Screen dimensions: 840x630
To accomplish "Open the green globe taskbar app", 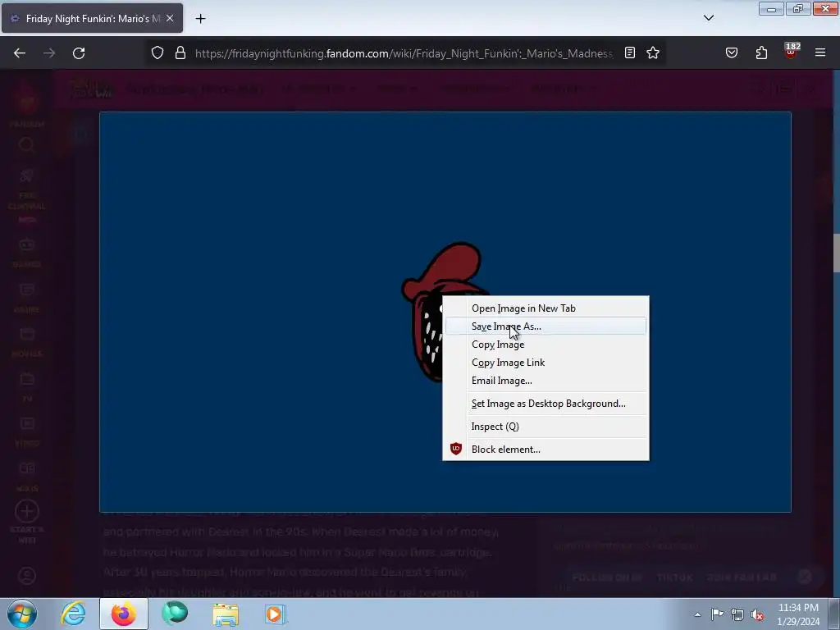I will tap(175, 614).
